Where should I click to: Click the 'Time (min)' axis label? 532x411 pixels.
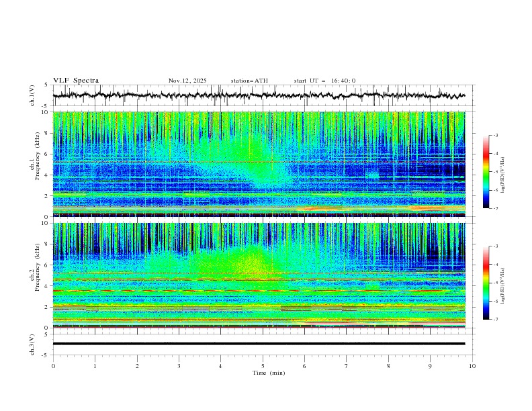pyautogui.click(x=269, y=373)
